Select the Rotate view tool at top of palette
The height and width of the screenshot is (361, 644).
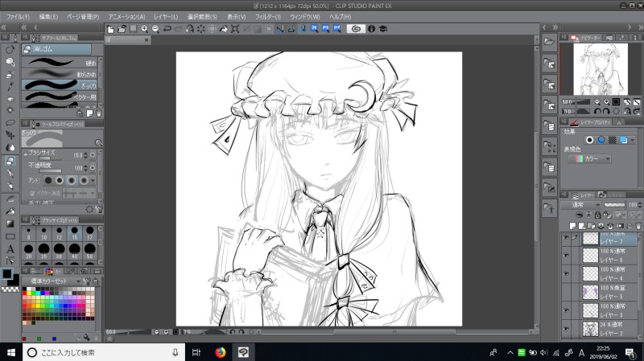(10, 50)
